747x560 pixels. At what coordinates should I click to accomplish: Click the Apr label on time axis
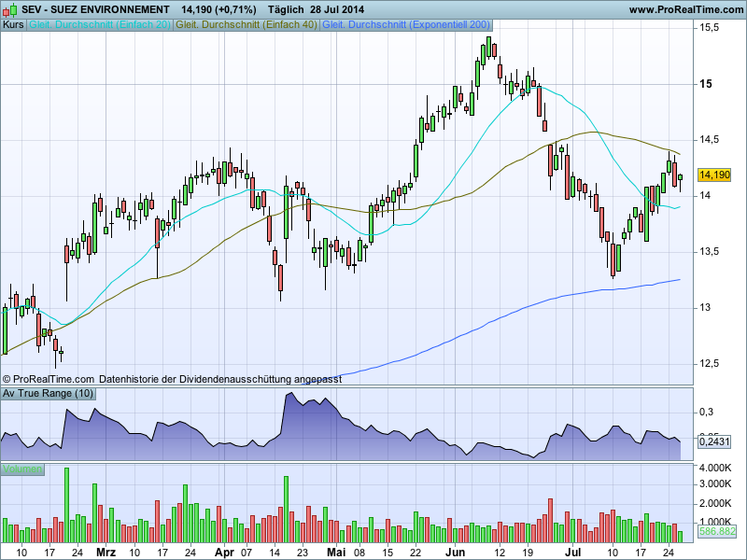tap(224, 553)
